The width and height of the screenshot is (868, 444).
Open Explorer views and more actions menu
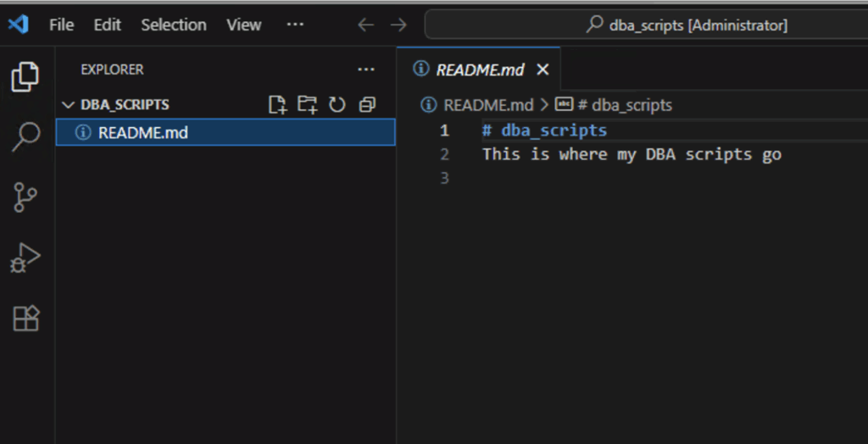(365, 69)
